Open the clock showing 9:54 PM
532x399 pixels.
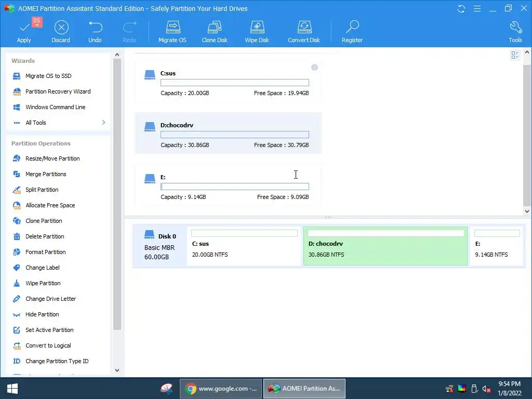click(509, 389)
